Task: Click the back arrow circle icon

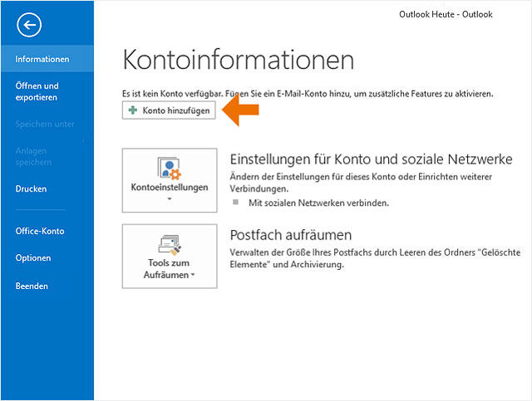Action: coord(29,25)
